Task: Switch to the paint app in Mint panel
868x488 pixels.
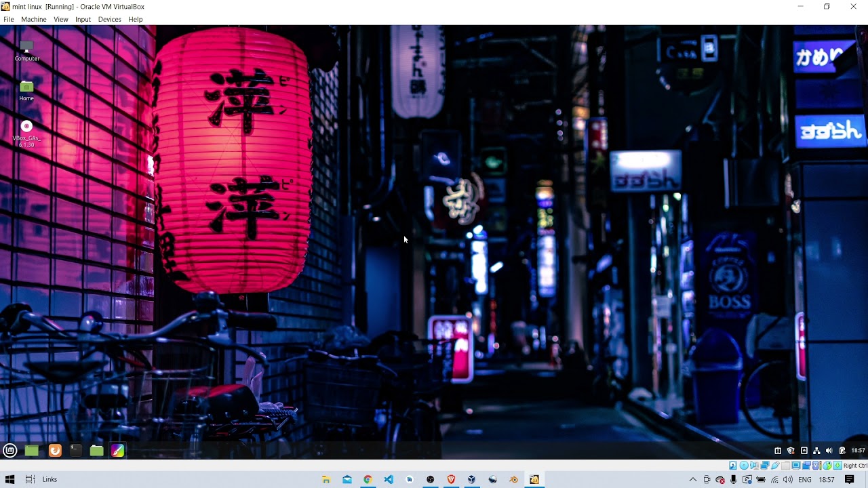Action: coord(118,450)
